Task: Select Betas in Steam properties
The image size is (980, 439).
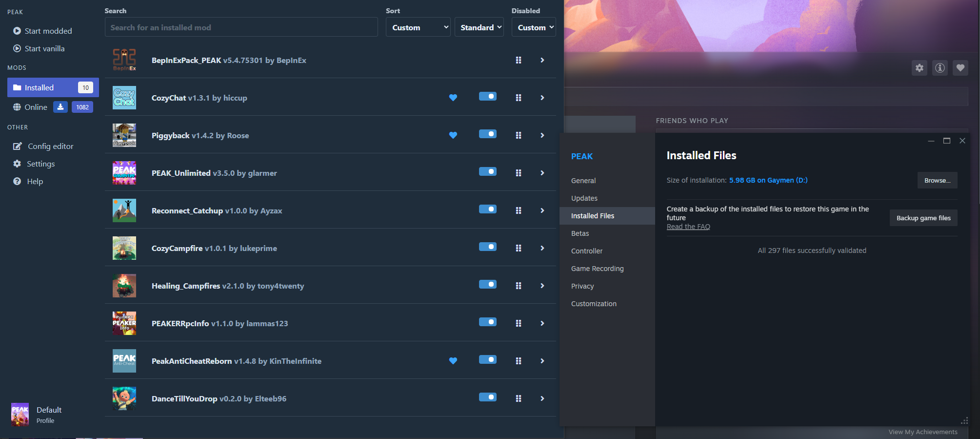Action: [x=580, y=233]
